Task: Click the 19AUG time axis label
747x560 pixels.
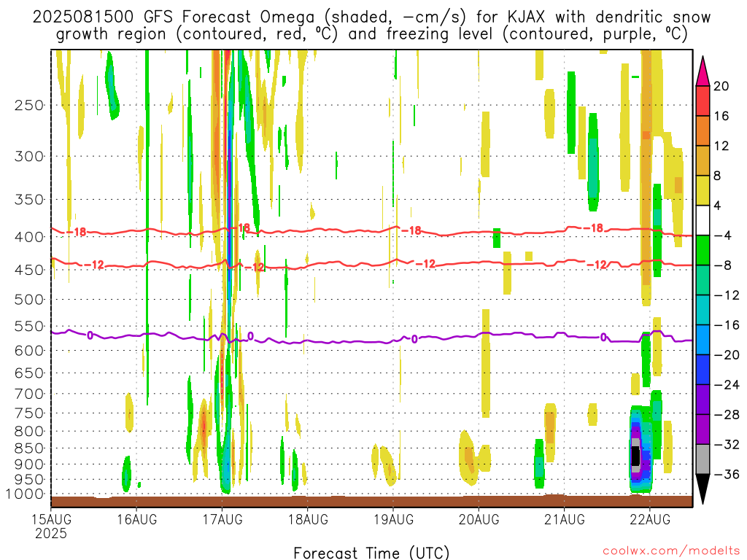Action: coord(393,519)
